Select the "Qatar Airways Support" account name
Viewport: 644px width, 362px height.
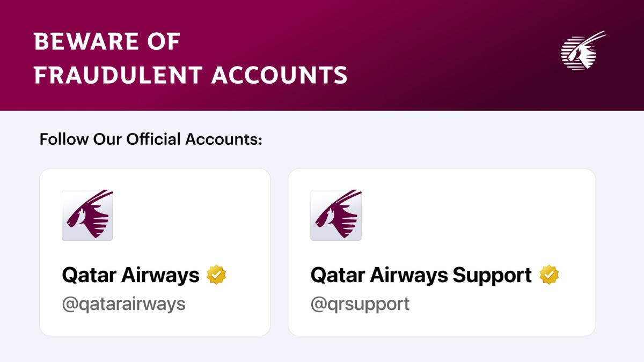pos(421,275)
